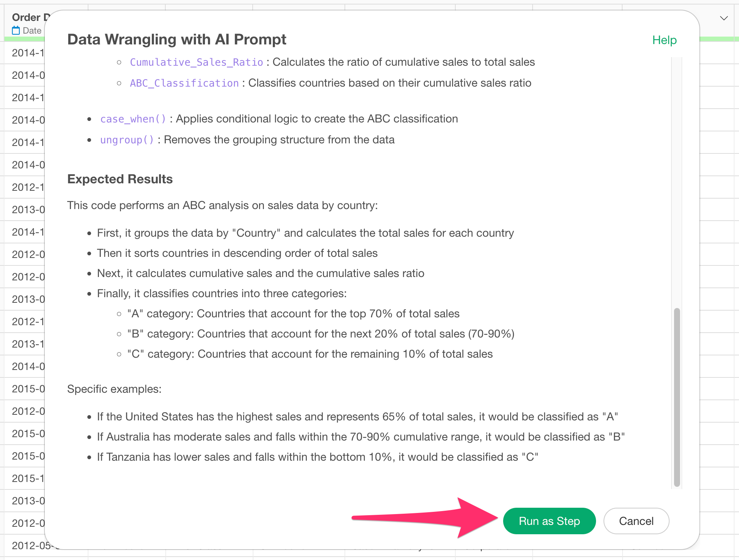The width and height of the screenshot is (739, 560).
Task: Click the "C" category description line
Action: (x=310, y=354)
